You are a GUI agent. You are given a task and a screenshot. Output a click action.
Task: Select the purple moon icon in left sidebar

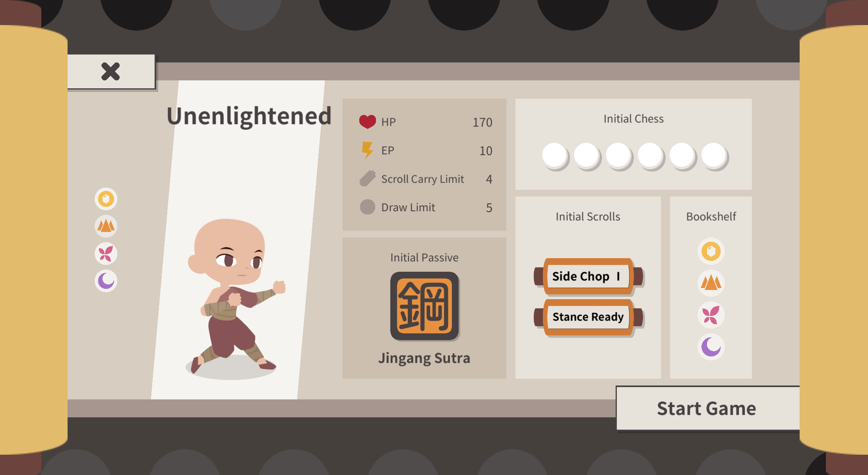click(x=106, y=281)
